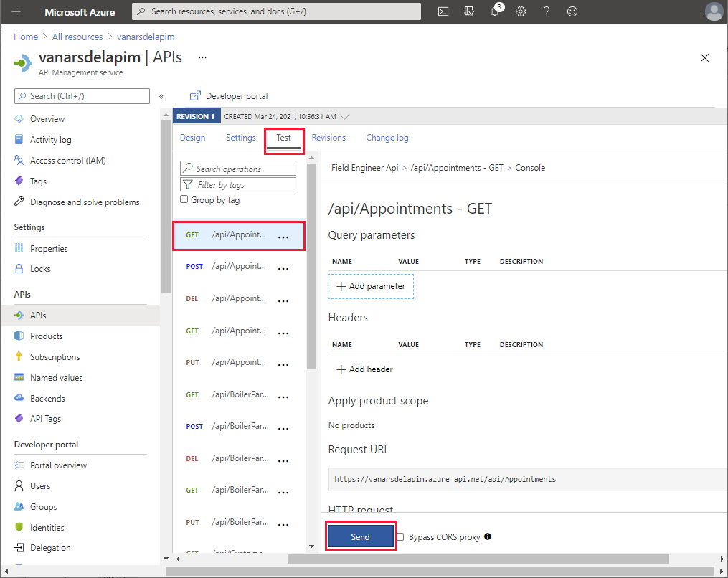Go to the vanarsdelapim breadcrumb
This screenshot has width=728, height=578.
pyautogui.click(x=146, y=37)
